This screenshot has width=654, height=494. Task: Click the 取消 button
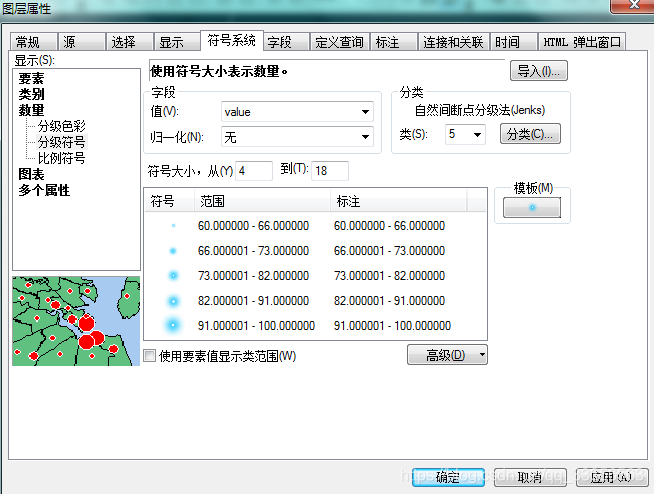530,477
